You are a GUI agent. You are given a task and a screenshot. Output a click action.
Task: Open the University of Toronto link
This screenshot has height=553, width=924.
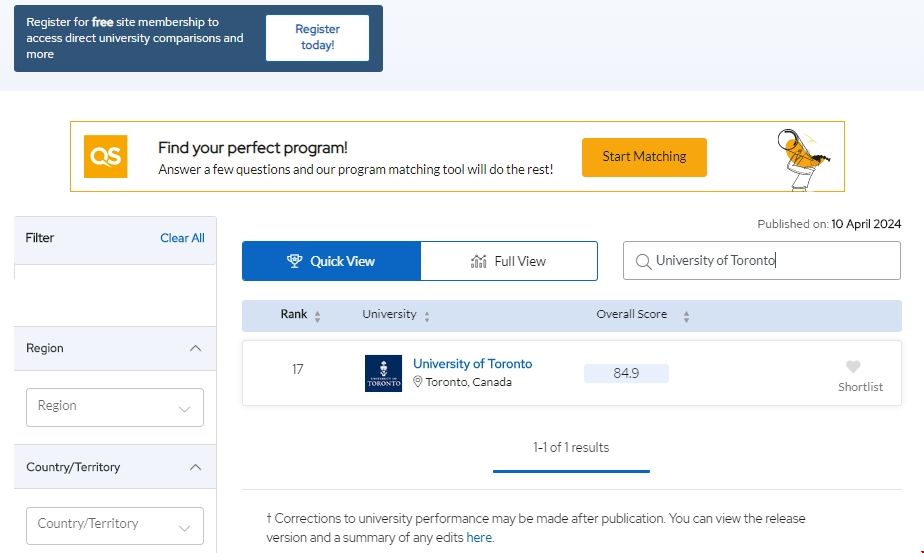coord(472,364)
